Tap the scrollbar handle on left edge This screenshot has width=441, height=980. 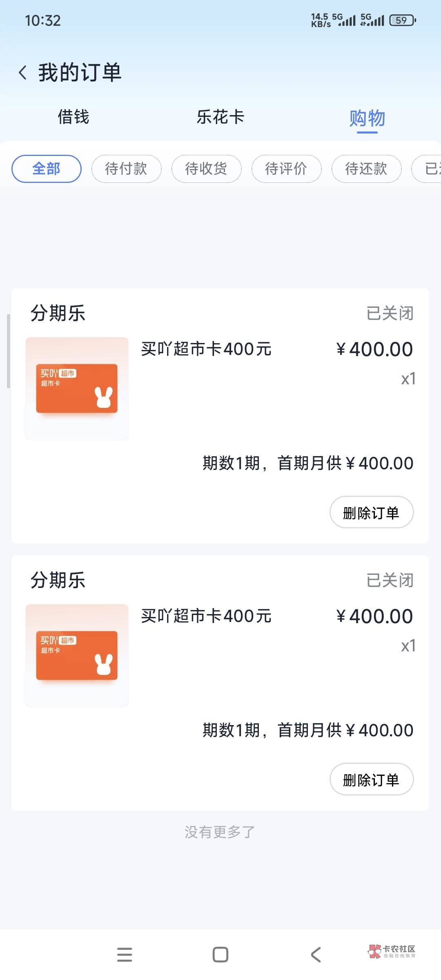(x=8, y=351)
